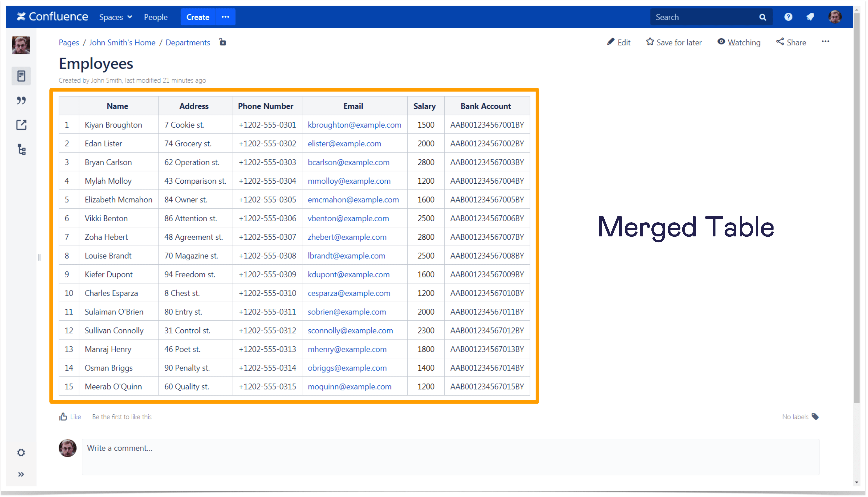
Task: Click the export page icon in the sidebar
Action: pyautogui.click(x=21, y=125)
